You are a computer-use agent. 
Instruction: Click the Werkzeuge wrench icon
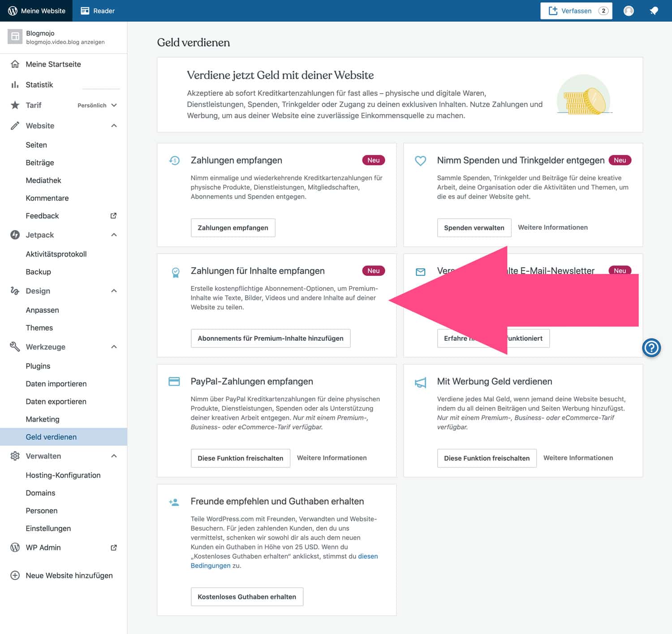[15, 347]
